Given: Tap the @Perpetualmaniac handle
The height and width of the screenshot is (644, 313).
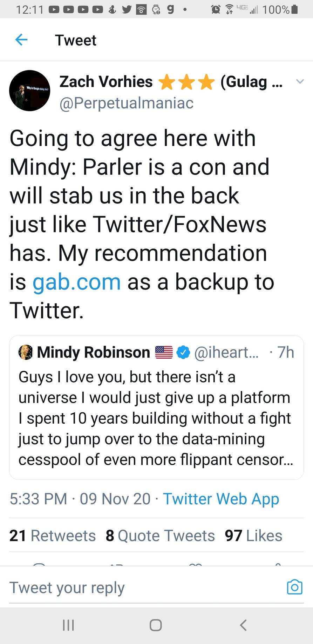Looking at the screenshot, I should [127, 103].
